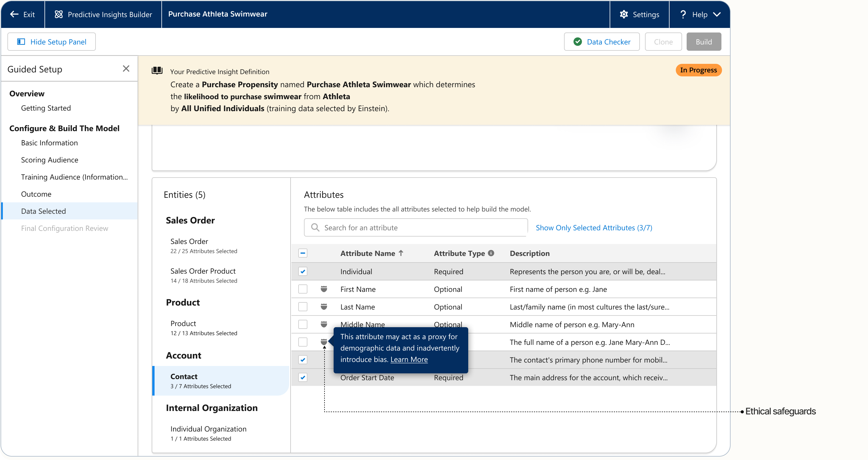Click the Attribute Type column header
The width and height of the screenshot is (868, 460).
[x=459, y=253]
